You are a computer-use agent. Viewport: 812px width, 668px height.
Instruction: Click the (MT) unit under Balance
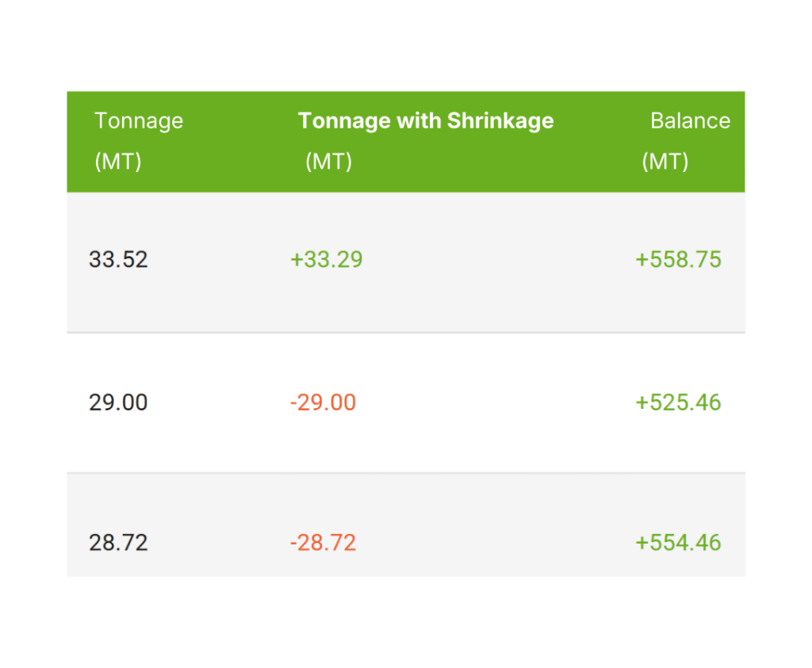pyautogui.click(x=665, y=162)
